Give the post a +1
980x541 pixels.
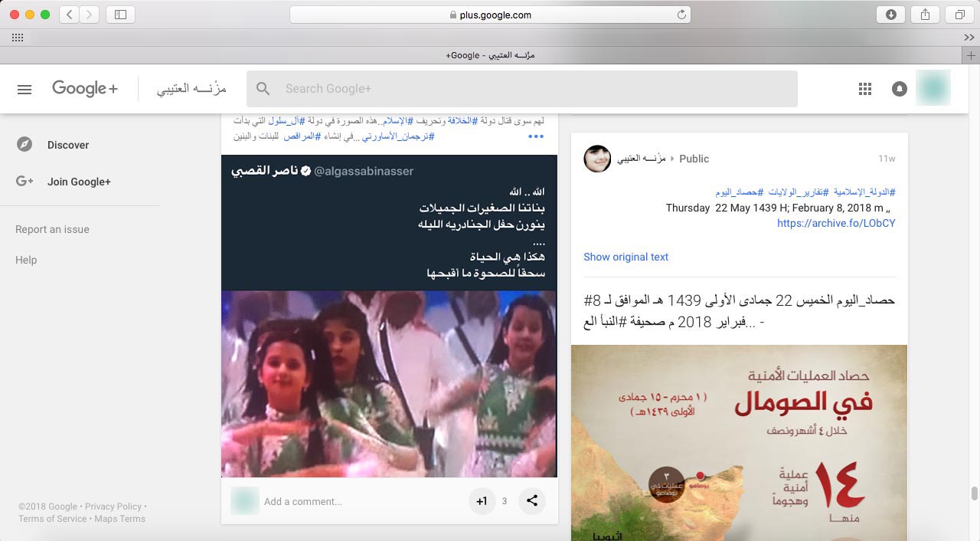[x=482, y=501]
